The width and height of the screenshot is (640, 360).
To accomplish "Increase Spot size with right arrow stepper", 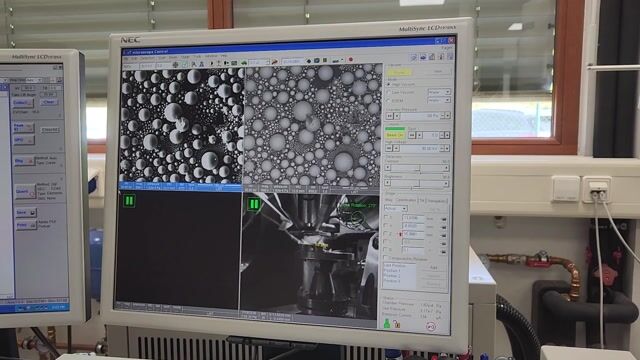I will tap(447, 135).
